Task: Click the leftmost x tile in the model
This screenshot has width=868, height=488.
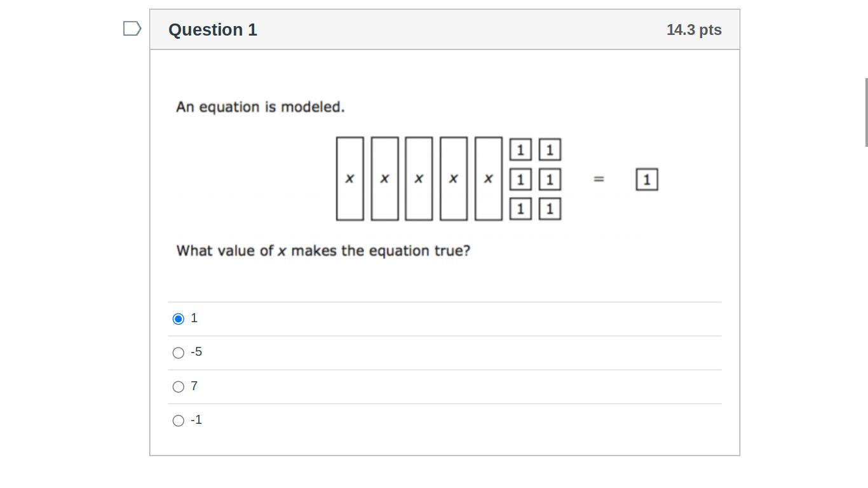Action: tap(350, 179)
